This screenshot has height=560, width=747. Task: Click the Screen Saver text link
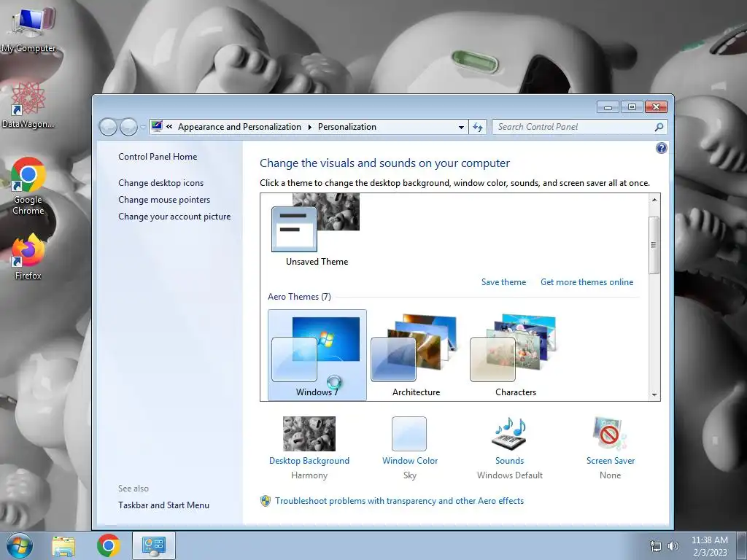click(x=611, y=461)
